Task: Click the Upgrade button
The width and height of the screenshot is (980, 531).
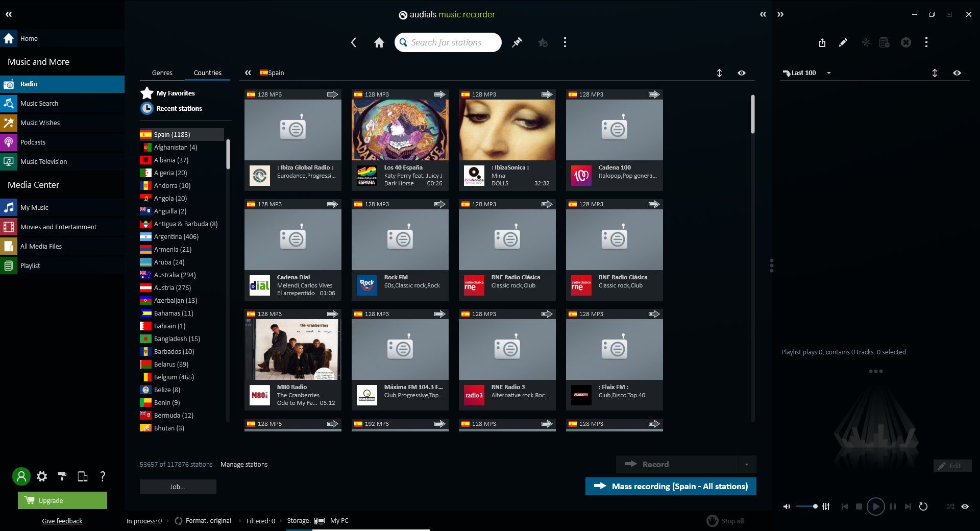Action: pyautogui.click(x=62, y=500)
